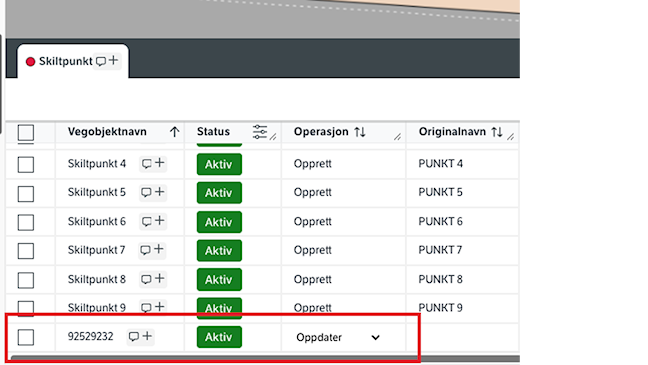
Task: Click Aktiv status badge for Skiltpunkt 7
Action: coord(219,250)
